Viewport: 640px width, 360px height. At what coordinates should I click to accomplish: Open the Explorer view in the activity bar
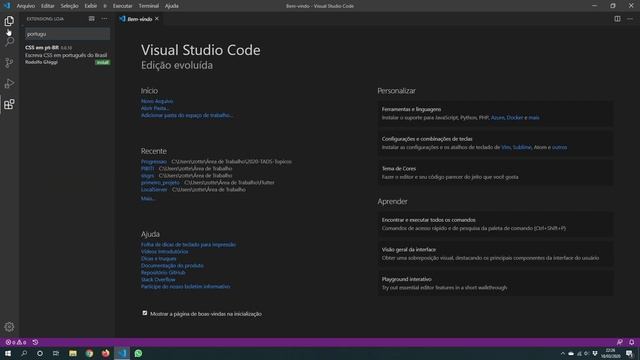coord(9,21)
